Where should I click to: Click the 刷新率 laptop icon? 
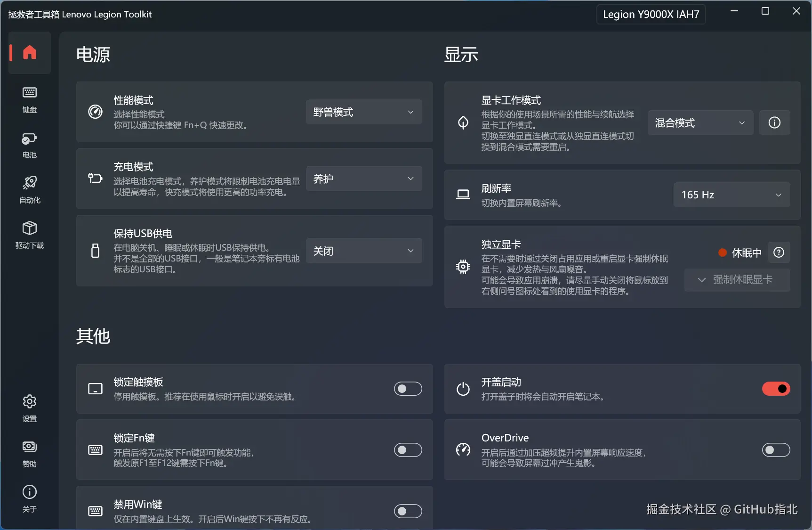pos(463,195)
